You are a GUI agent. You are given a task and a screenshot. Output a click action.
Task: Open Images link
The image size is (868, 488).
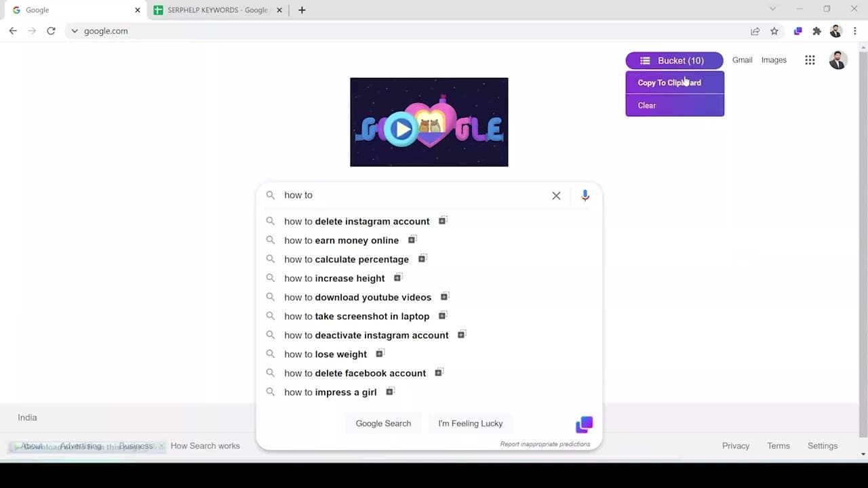(774, 60)
